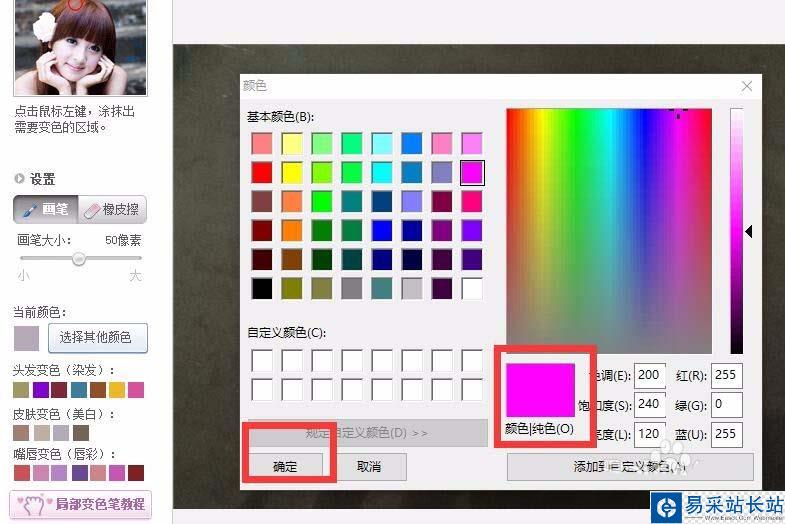Image resolution: width=785 pixels, height=524 pixels.
Task: Cancel the color dialog with 取消
Action: [369, 466]
